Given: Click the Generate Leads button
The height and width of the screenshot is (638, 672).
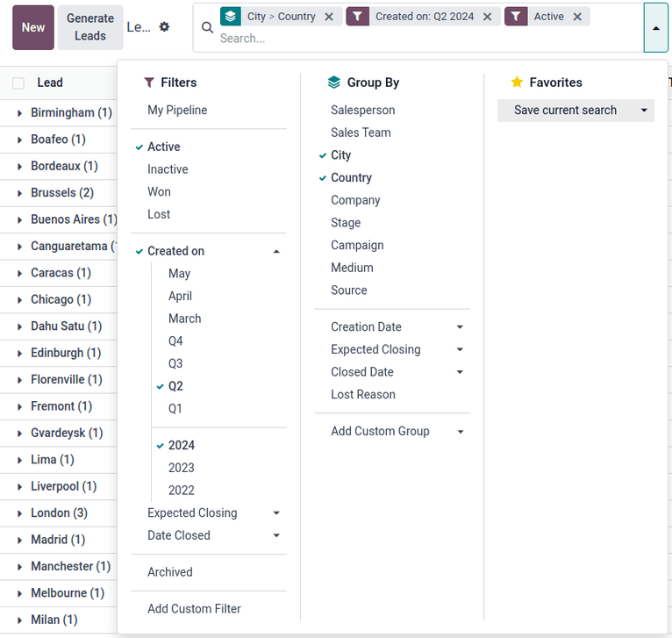Looking at the screenshot, I should click(90, 27).
